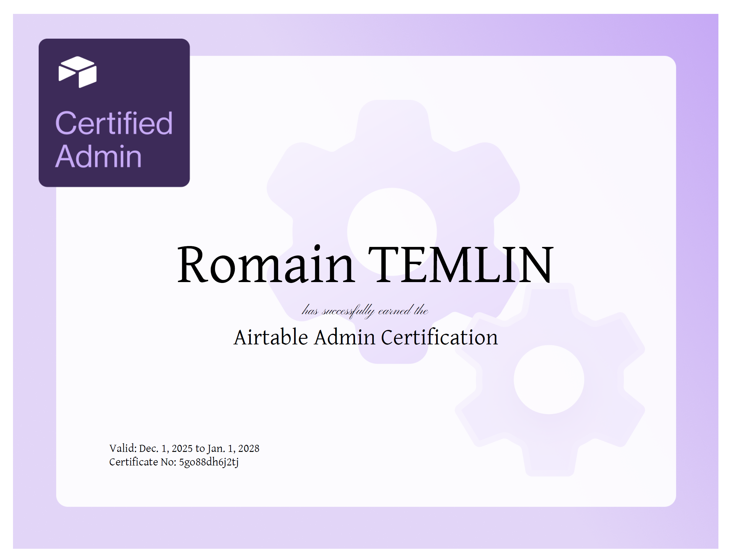Click the Valid dates line
Screen dimensions: 732x560
tap(184, 449)
